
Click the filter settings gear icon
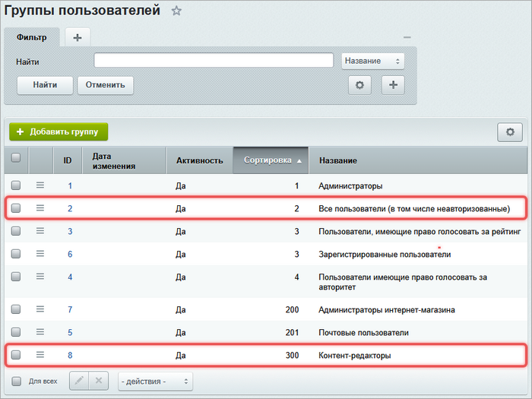point(359,85)
